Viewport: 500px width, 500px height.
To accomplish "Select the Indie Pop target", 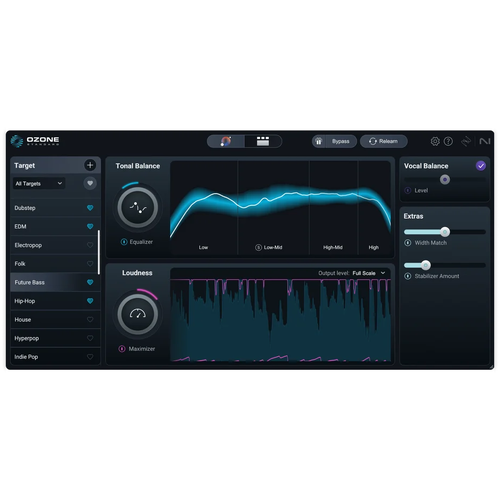I will tap(55, 356).
